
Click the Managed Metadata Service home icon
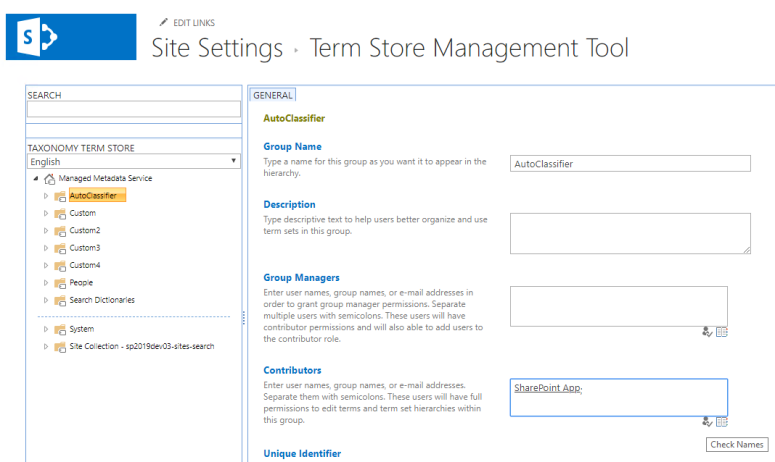50,178
